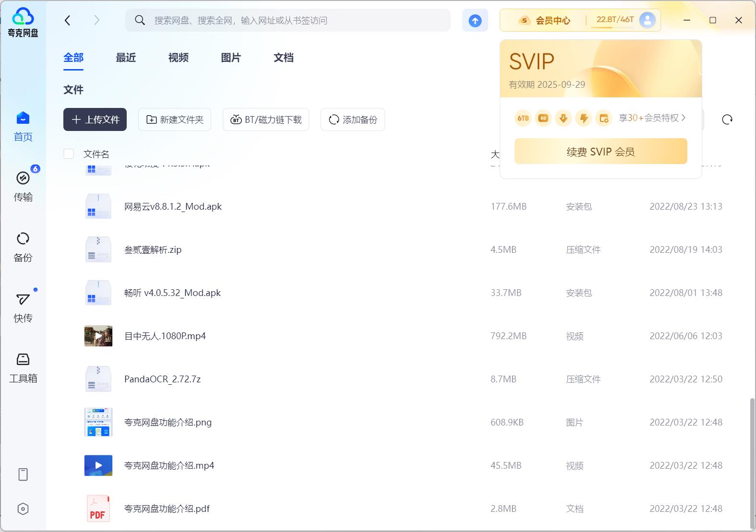Viewport: 756px width, 532px height.
Task: Click the PandaOCR_2.72.7z archive icon
Action: click(98, 379)
